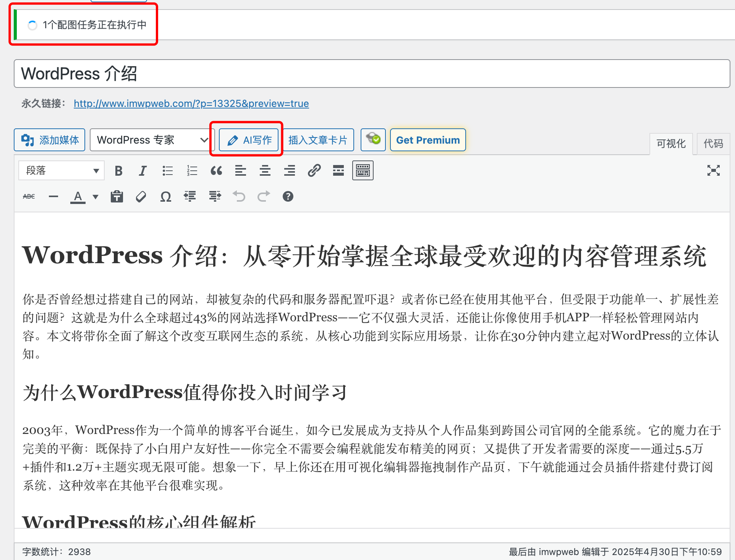Viewport: 735px width, 560px height.
Task: Switch to the 代码 editor tab
Action: click(713, 144)
